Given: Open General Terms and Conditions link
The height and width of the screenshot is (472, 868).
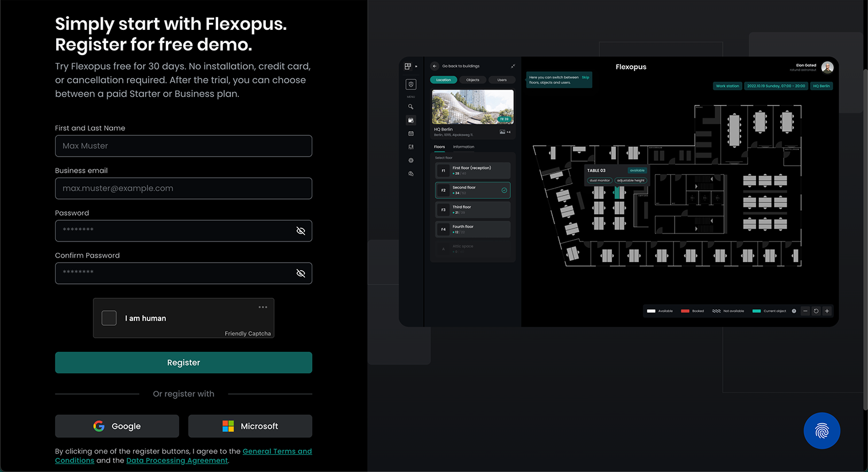Looking at the screenshot, I should 277,451.
